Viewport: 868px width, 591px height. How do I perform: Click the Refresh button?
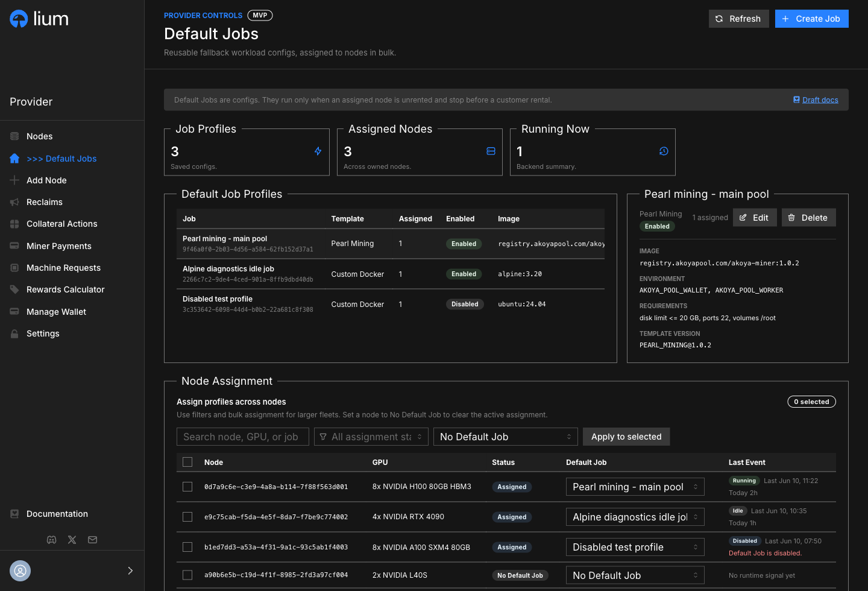[739, 19]
